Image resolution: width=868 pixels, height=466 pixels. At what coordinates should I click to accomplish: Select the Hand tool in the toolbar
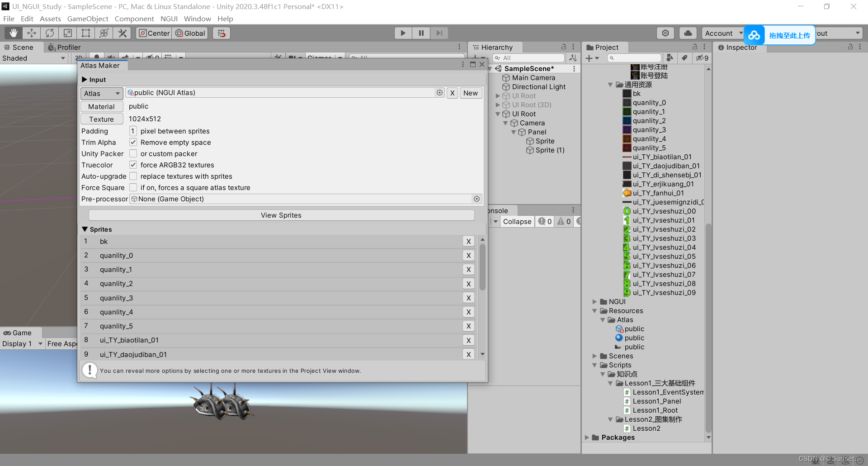click(14, 33)
